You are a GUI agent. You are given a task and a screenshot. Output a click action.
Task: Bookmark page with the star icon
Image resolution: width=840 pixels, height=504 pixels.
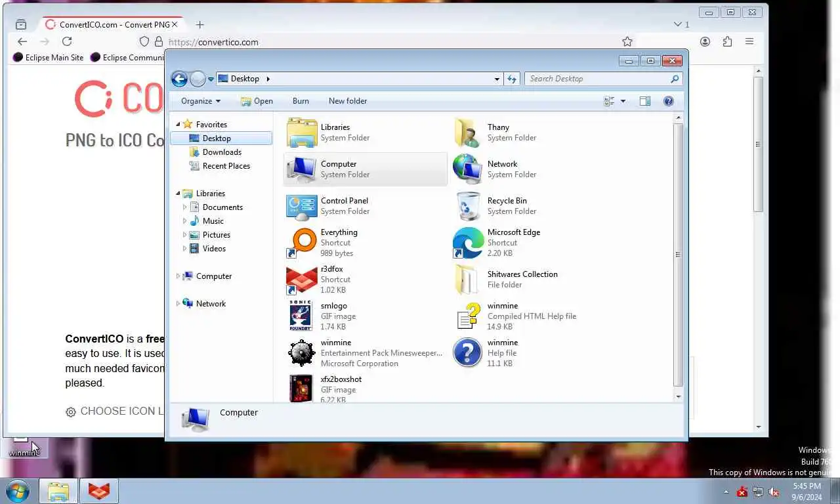coord(627,41)
